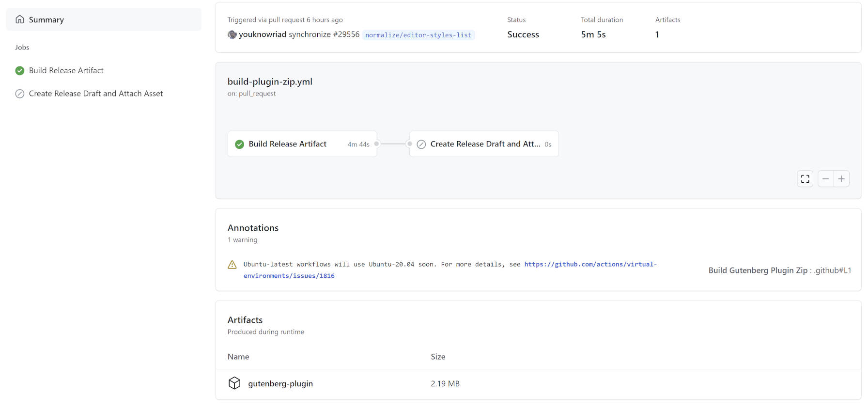This screenshot has width=868, height=412.
Task: Open the .github#L1 annotation source reference
Action: click(x=833, y=270)
